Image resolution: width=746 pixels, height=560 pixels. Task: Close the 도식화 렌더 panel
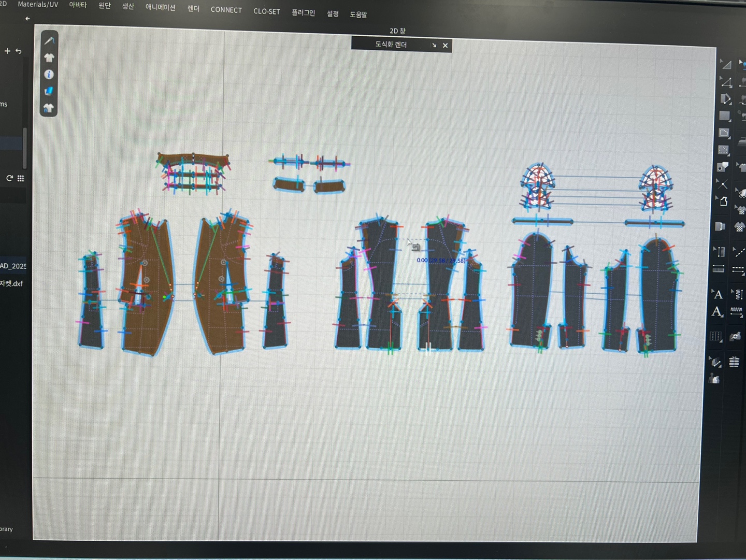pos(445,46)
